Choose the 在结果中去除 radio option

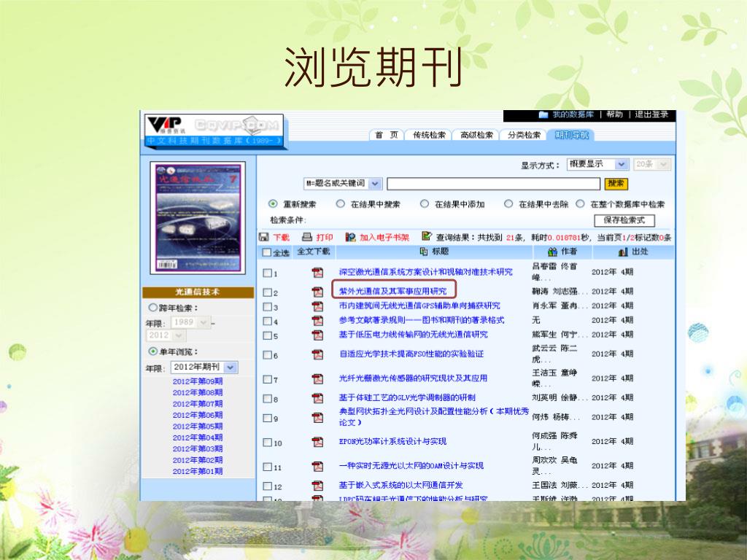tap(508, 204)
